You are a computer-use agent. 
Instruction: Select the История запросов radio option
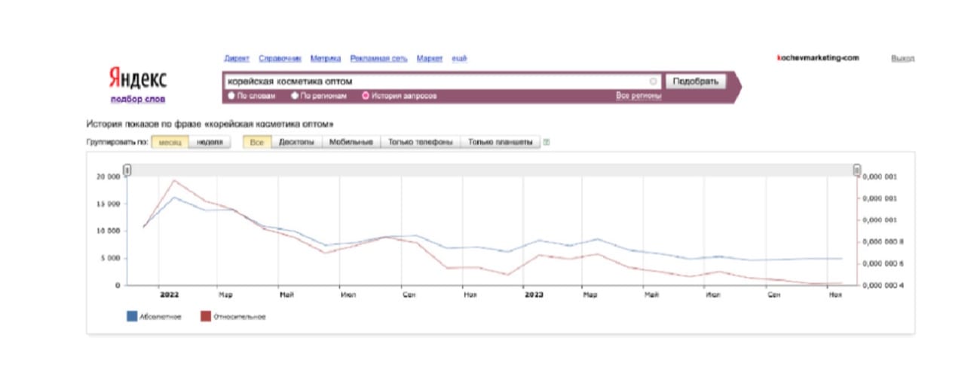point(366,96)
